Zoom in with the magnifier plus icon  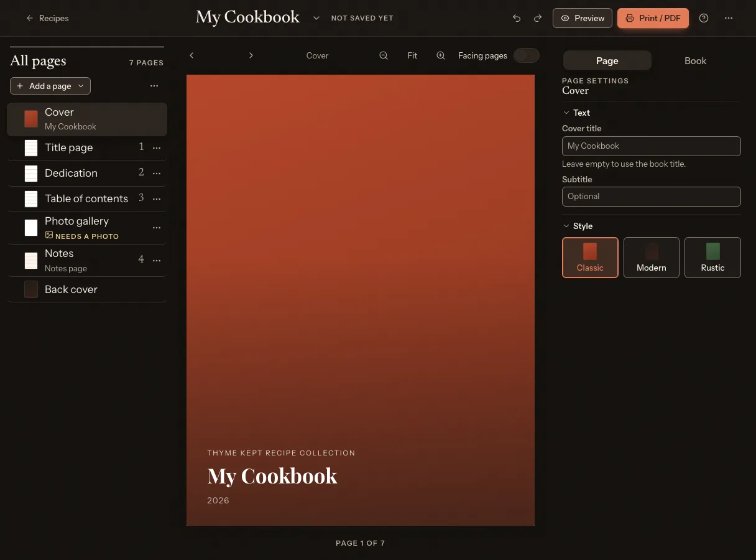(441, 55)
